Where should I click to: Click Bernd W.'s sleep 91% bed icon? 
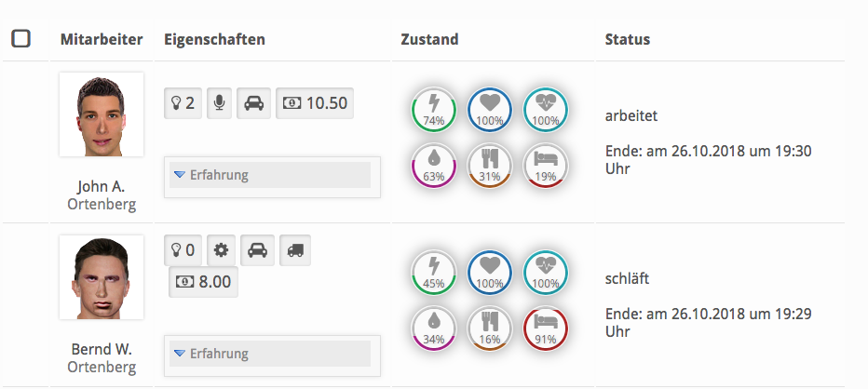pos(544,326)
